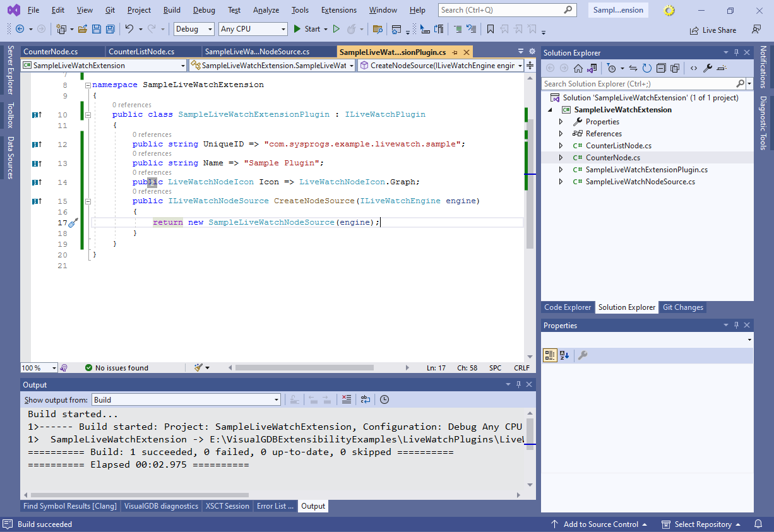Toggle word wrap in Output window
The width and height of the screenshot is (774, 532).
(x=366, y=399)
